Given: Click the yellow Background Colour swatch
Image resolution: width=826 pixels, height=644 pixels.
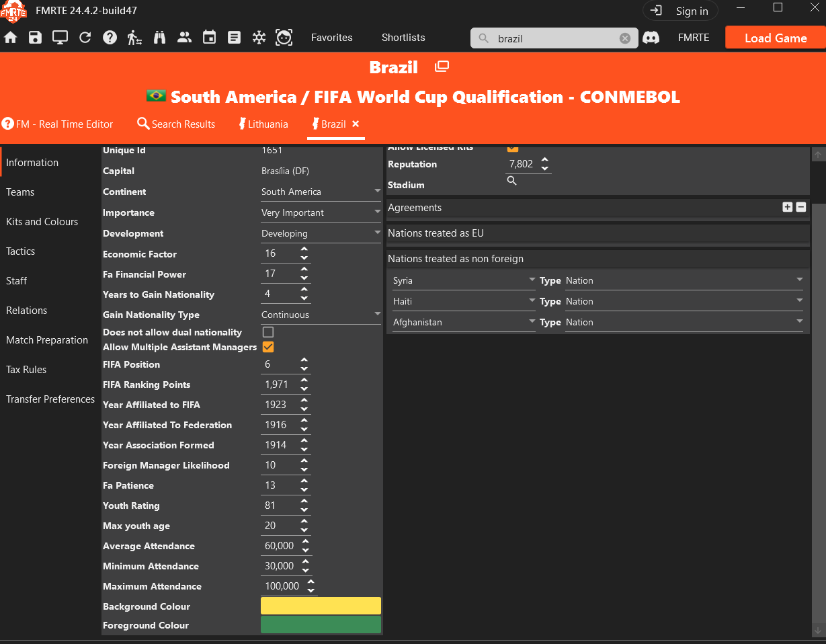Looking at the screenshot, I should (x=321, y=606).
